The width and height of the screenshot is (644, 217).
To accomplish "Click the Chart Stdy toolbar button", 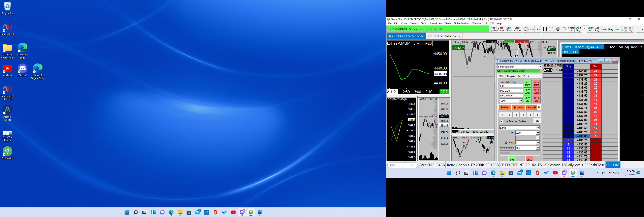I will [x=578, y=29].
